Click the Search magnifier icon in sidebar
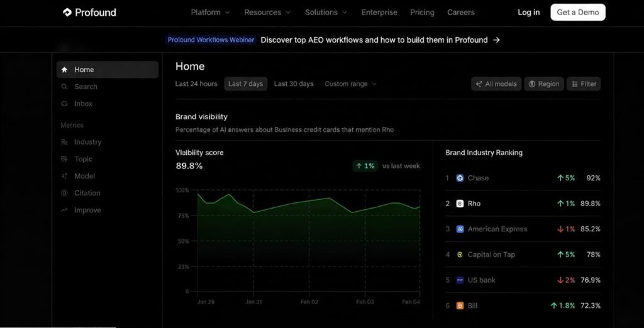Viewport: 644px width, 328px height. tap(64, 87)
